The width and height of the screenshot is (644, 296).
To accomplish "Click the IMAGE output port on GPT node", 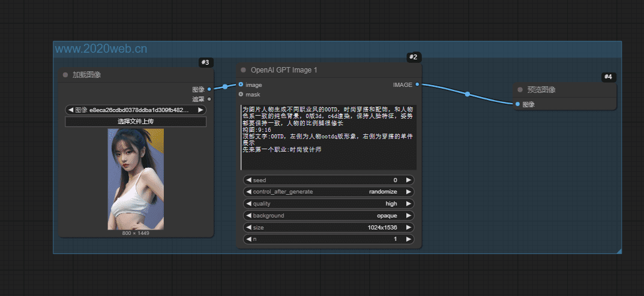I will point(417,84).
